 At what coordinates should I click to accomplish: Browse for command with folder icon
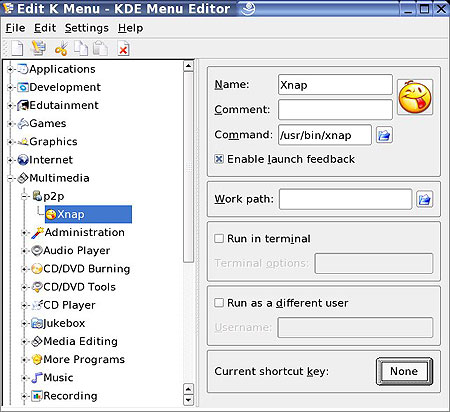coord(384,135)
